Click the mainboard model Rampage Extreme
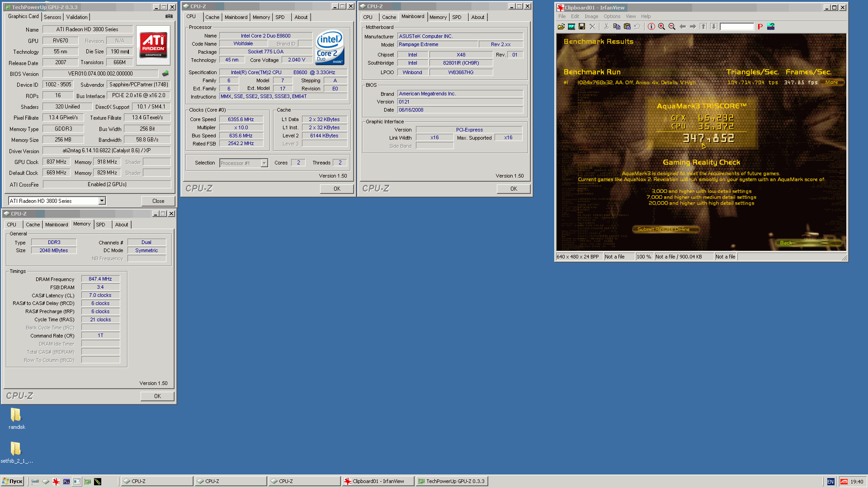Image resolution: width=868 pixels, height=488 pixels. coord(437,44)
